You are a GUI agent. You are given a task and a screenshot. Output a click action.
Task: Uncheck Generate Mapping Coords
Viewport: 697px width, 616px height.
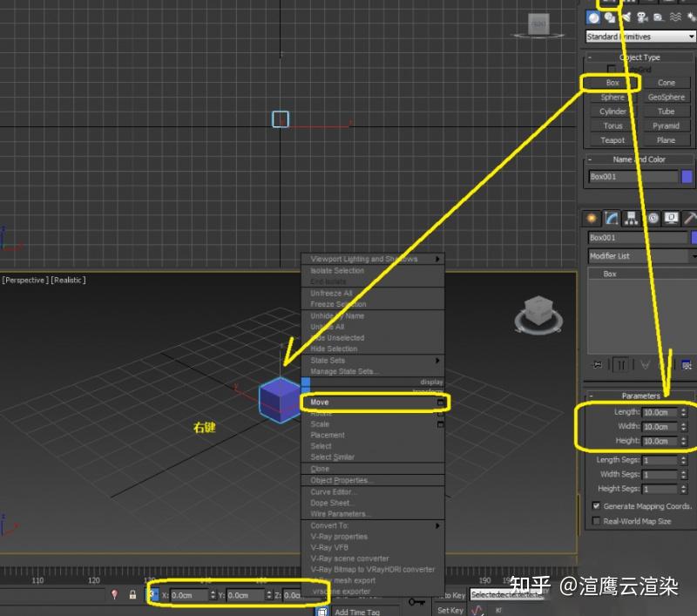pos(598,506)
